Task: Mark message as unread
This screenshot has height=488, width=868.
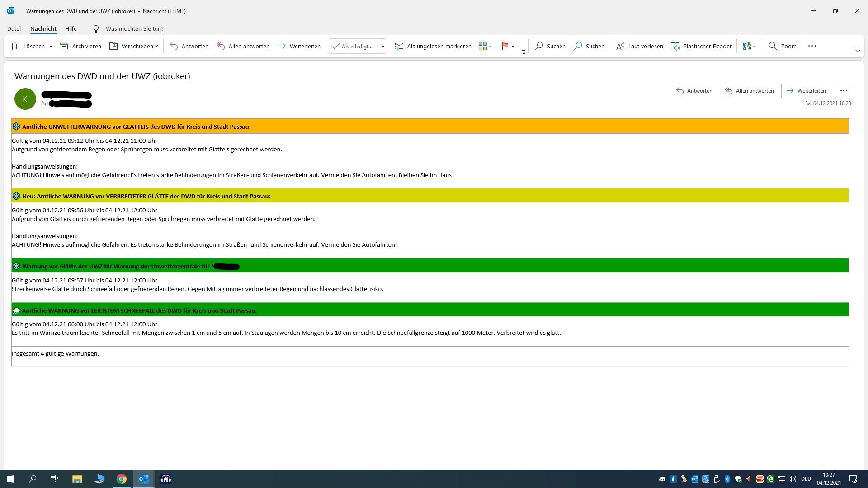Action: (433, 46)
